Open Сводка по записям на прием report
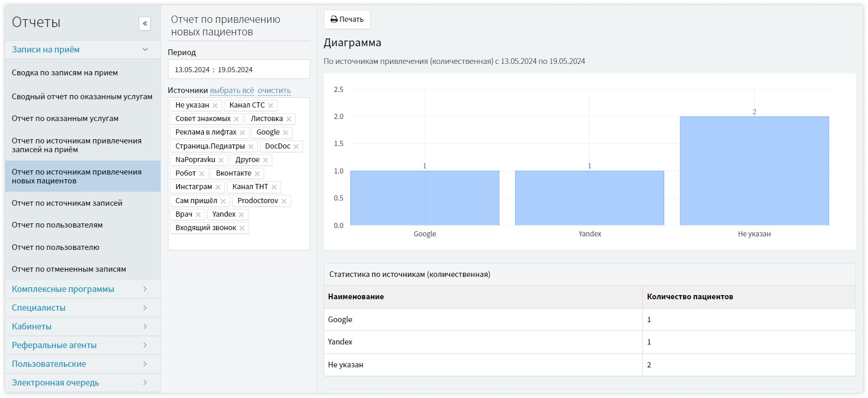Screen dimensions: 868x398 click(65, 73)
